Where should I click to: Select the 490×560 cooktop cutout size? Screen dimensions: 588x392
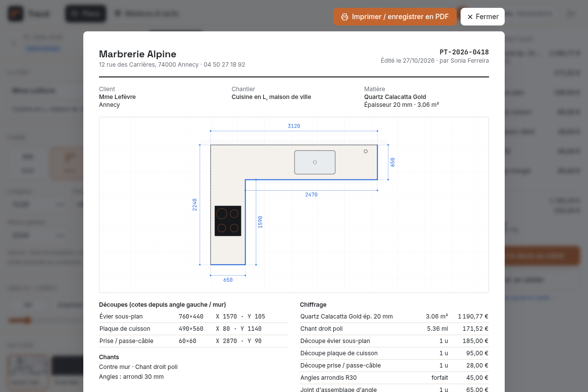point(191,329)
